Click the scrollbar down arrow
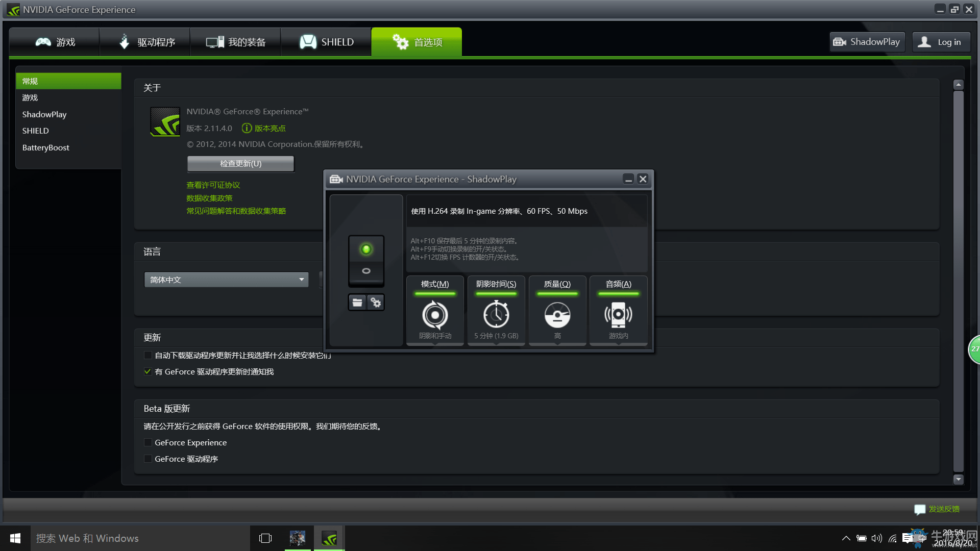This screenshot has width=980, height=551. 958,479
